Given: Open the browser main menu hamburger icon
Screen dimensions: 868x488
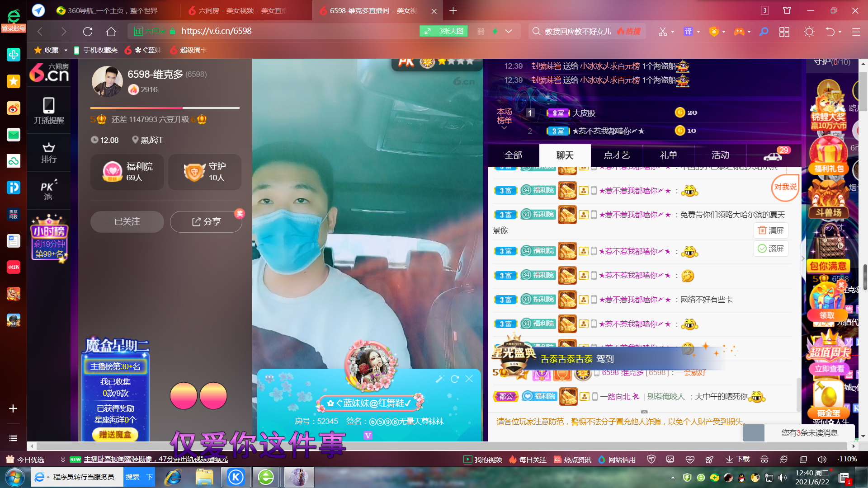Looking at the screenshot, I should point(856,32).
